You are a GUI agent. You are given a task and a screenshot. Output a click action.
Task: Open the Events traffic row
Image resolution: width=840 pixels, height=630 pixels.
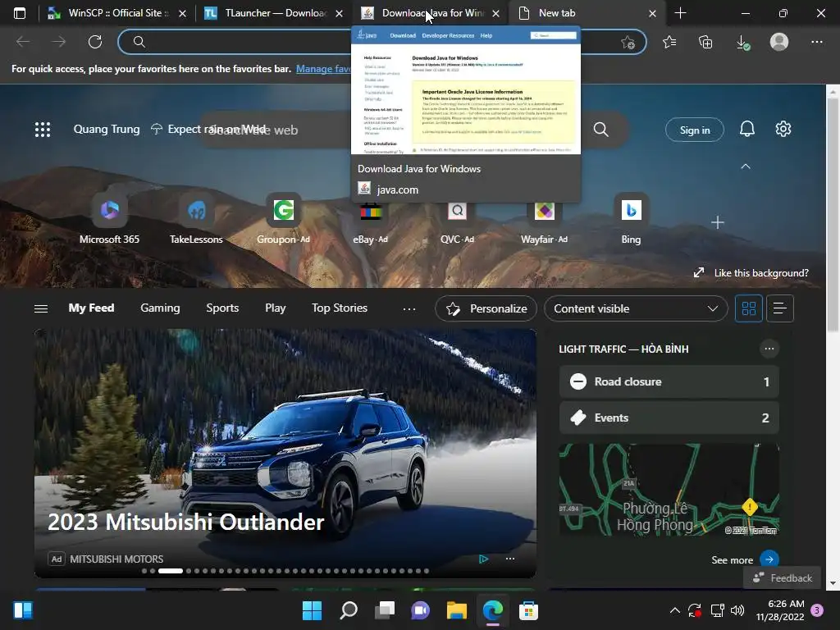(669, 418)
